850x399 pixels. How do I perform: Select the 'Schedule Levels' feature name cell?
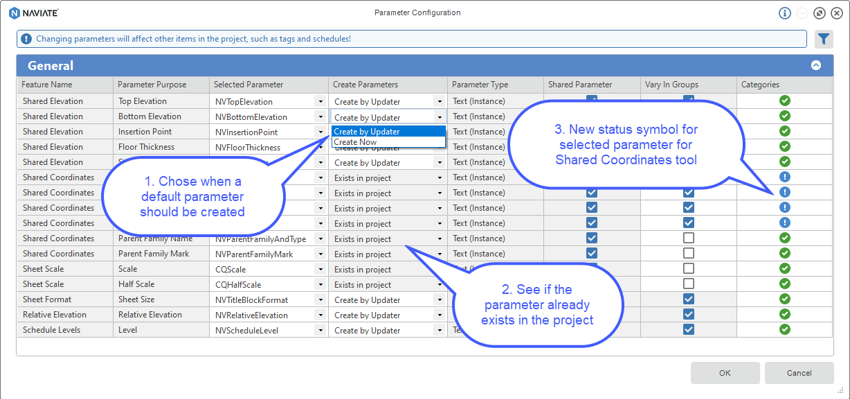(x=65, y=330)
